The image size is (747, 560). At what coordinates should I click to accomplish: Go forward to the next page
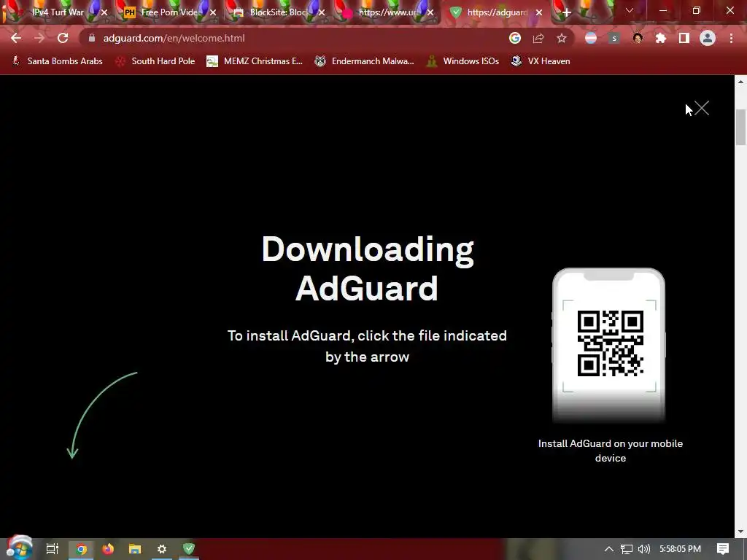tap(39, 38)
